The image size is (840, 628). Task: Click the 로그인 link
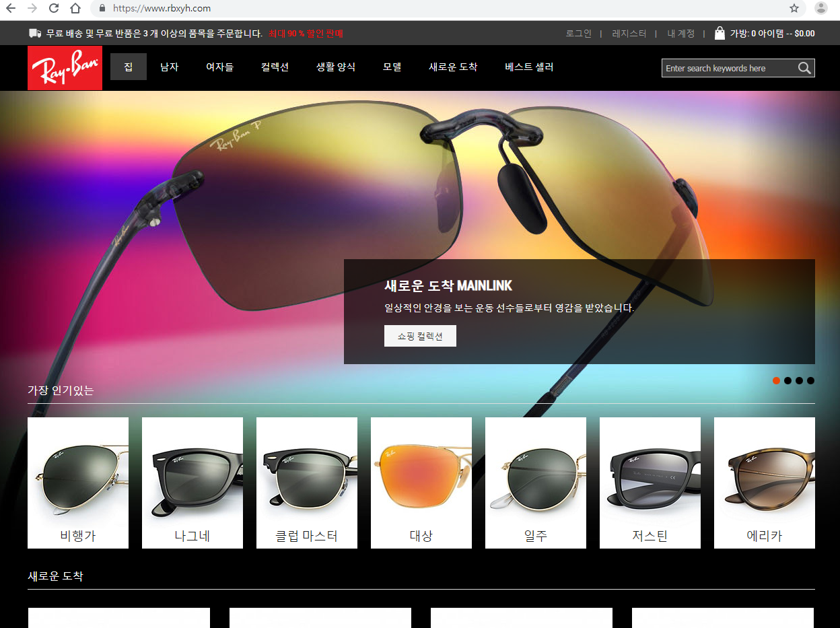(x=578, y=33)
